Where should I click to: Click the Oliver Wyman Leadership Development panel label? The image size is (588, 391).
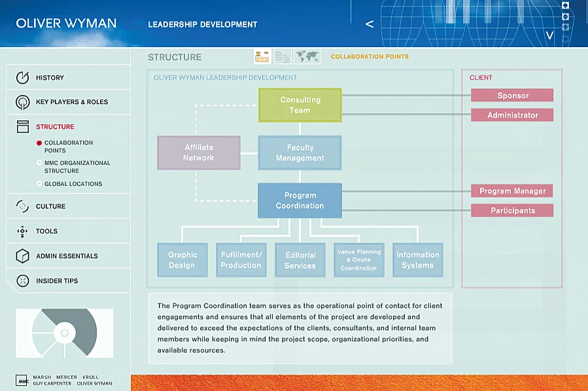click(x=225, y=78)
